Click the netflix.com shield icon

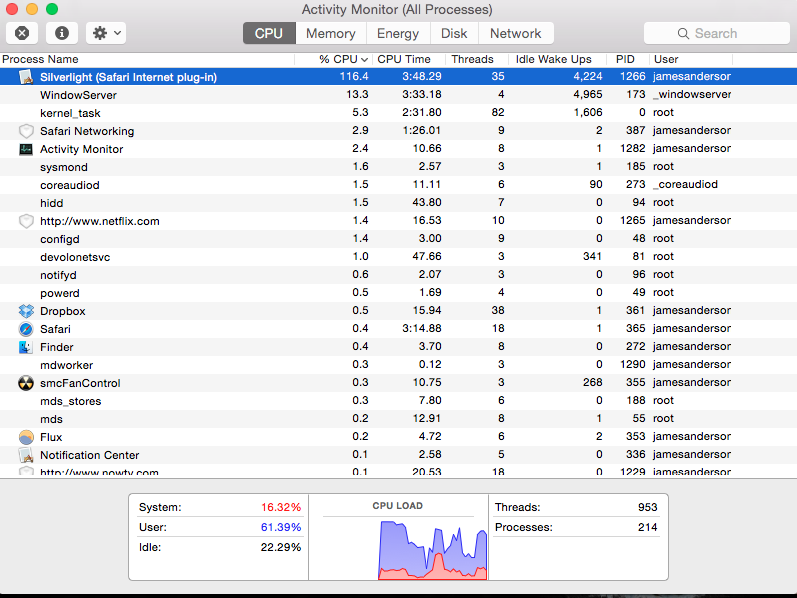click(26, 221)
